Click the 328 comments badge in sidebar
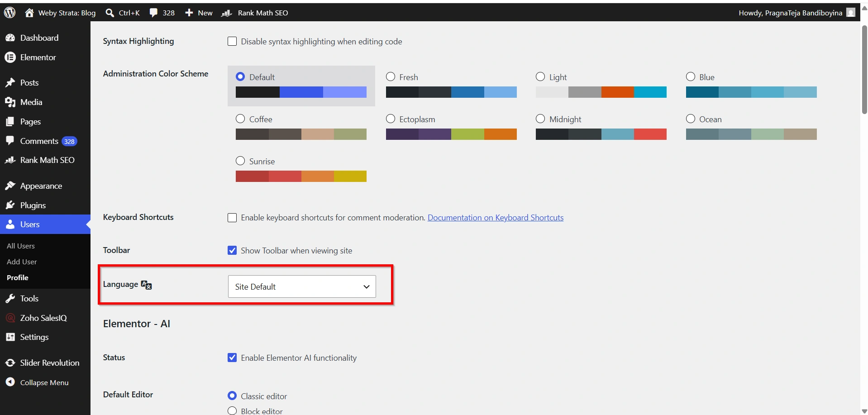 (x=69, y=141)
